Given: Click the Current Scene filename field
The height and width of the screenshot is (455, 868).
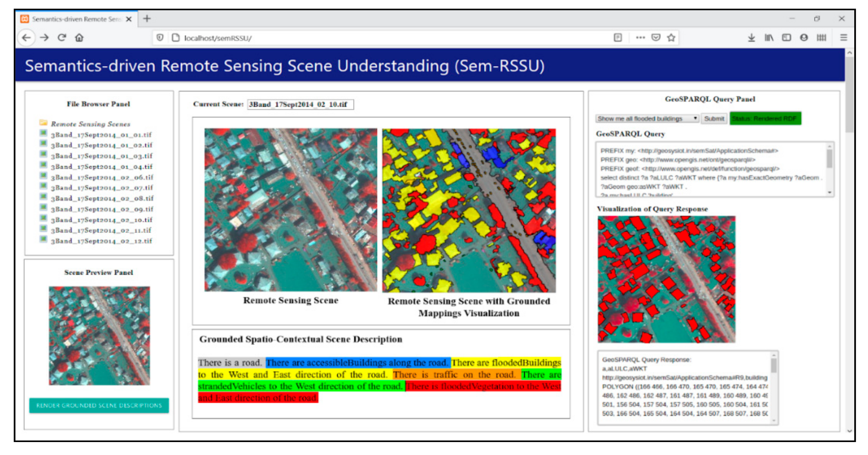Looking at the screenshot, I should [x=300, y=104].
